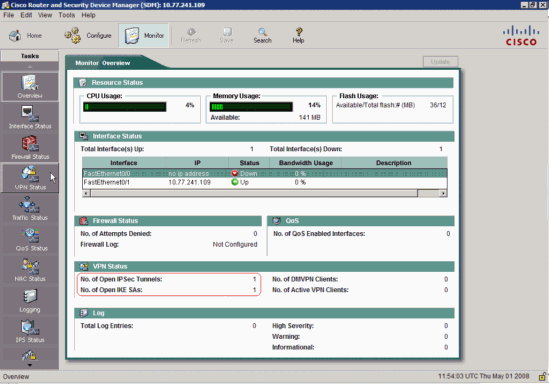Image resolution: width=549 pixels, height=384 pixels.
Task: Click the interface table right scroll arrow
Action: (444, 193)
